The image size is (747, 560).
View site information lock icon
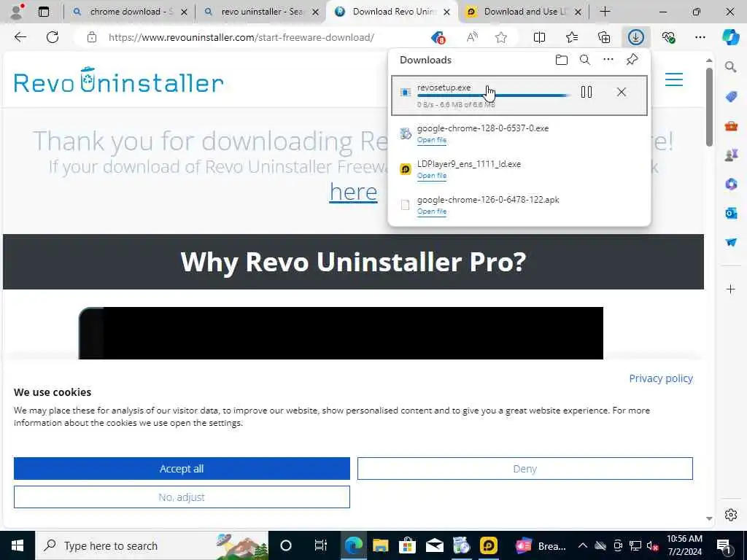[x=92, y=37]
